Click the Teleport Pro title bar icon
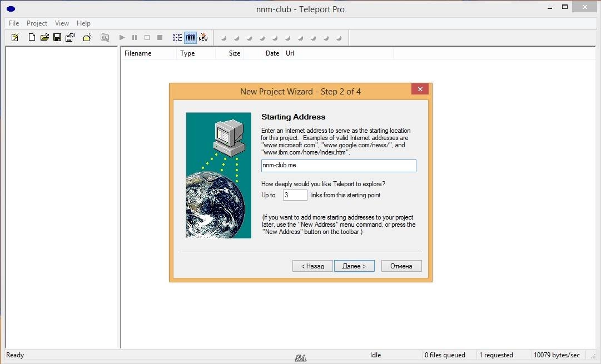Screen dimensions: 601x364 [11, 8]
